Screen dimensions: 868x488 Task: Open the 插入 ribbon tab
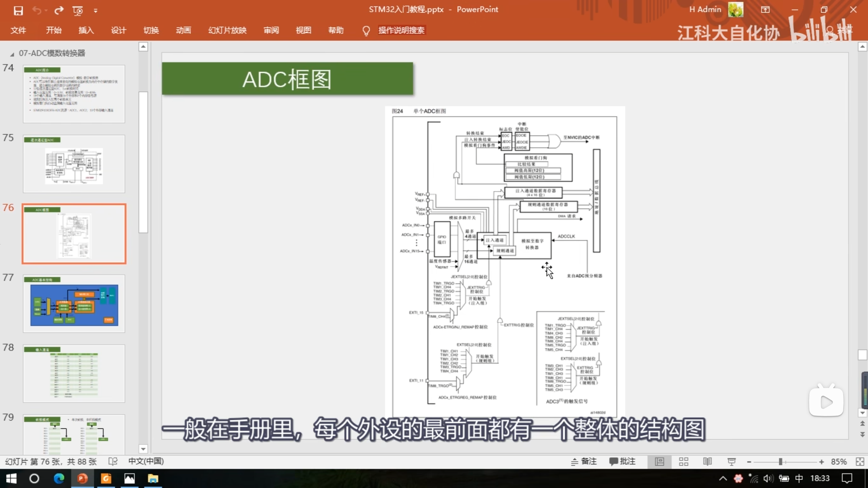point(86,30)
